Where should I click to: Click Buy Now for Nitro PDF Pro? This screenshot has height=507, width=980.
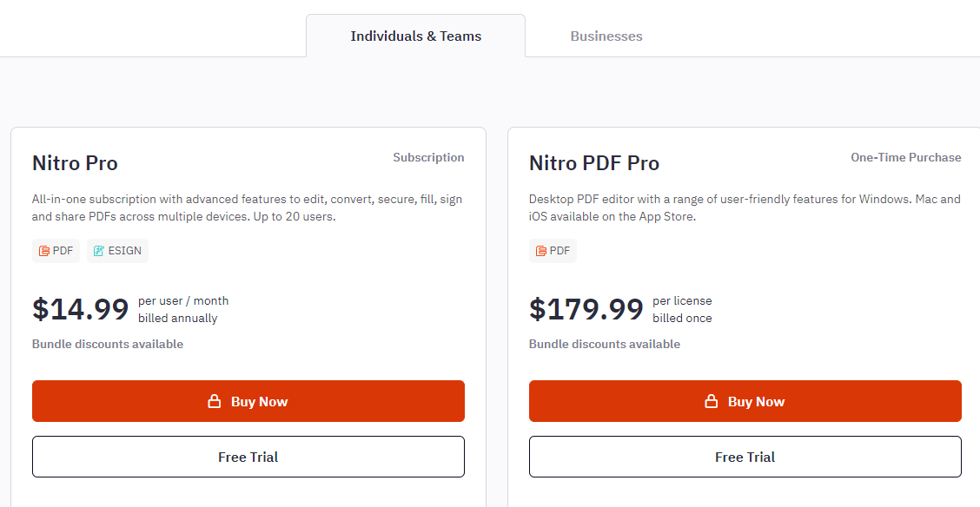coord(745,400)
